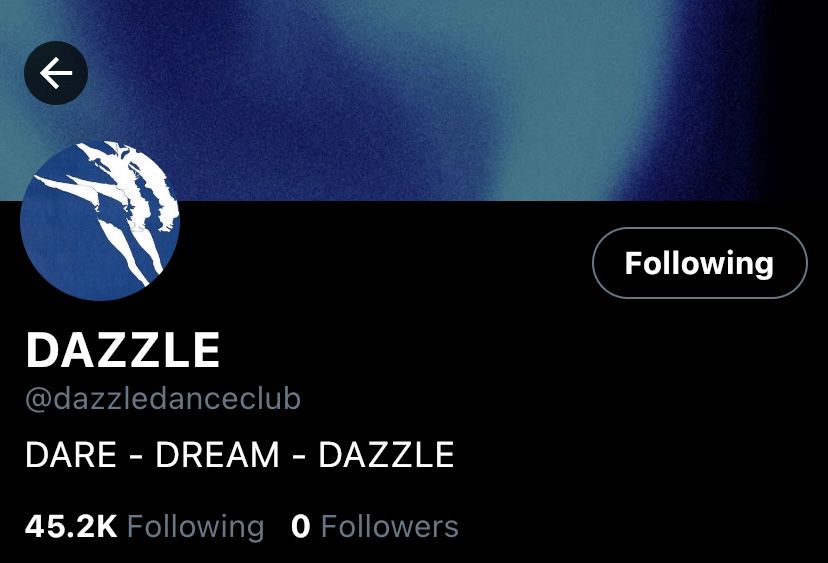This screenshot has height=563, width=828.
Task: Open the 45.2K Following list
Action: coord(145,527)
